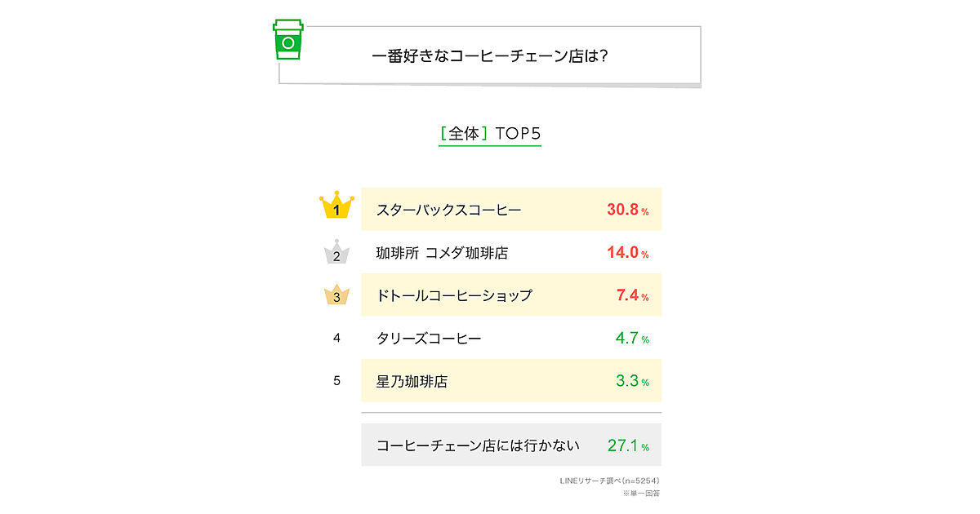The image size is (980, 514).
Task: Click the gold crown rank 1 icon
Action: click(x=336, y=207)
